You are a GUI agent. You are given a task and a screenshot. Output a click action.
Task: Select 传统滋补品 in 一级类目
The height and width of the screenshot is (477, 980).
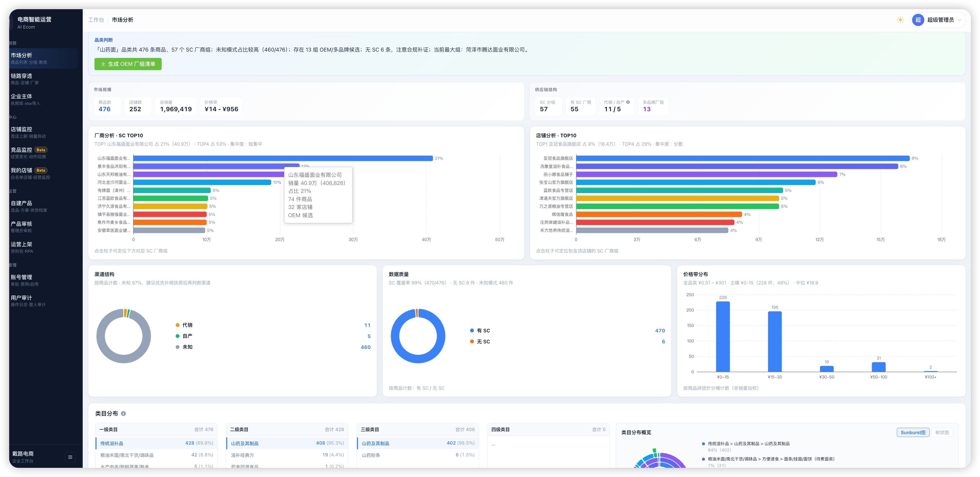(156, 443)
